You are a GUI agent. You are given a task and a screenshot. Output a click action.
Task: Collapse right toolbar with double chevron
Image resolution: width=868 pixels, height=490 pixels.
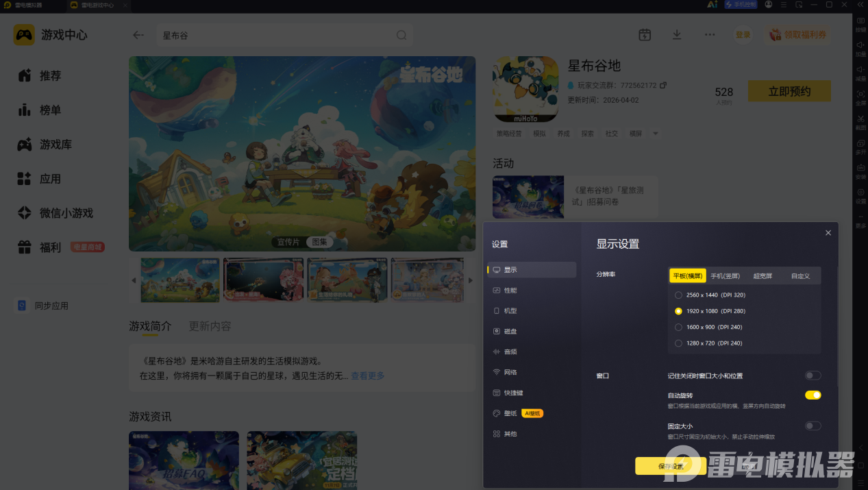point(860,5)
